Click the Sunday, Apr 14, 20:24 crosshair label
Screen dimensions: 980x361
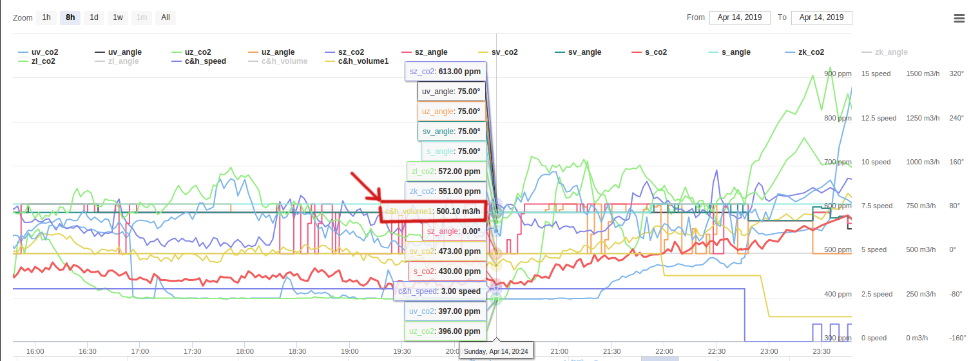click(496, 351)
